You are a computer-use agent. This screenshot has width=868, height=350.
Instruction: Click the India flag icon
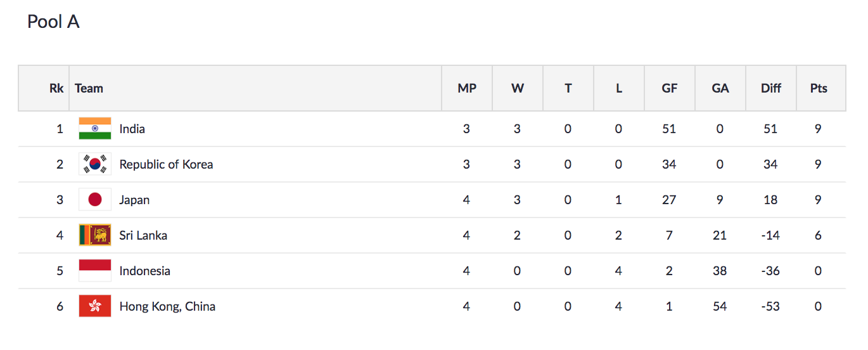tap(95, 129)
